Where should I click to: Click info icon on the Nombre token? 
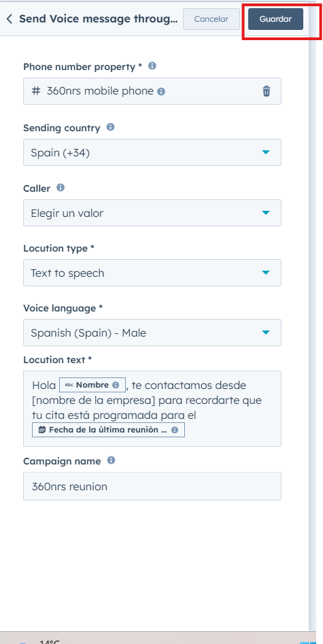pyautogui.click(x=116, y=386)
